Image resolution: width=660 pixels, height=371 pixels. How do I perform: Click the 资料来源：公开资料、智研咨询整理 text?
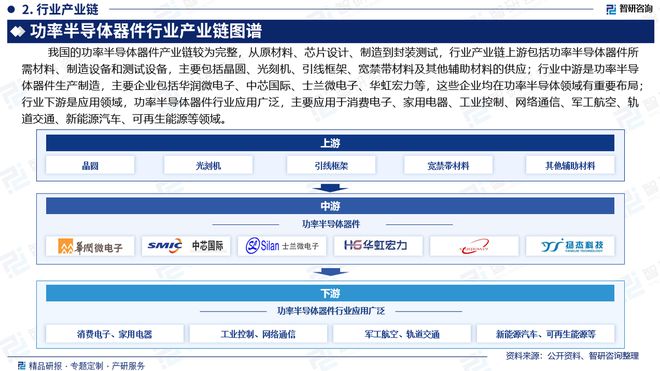click(572, 356)
